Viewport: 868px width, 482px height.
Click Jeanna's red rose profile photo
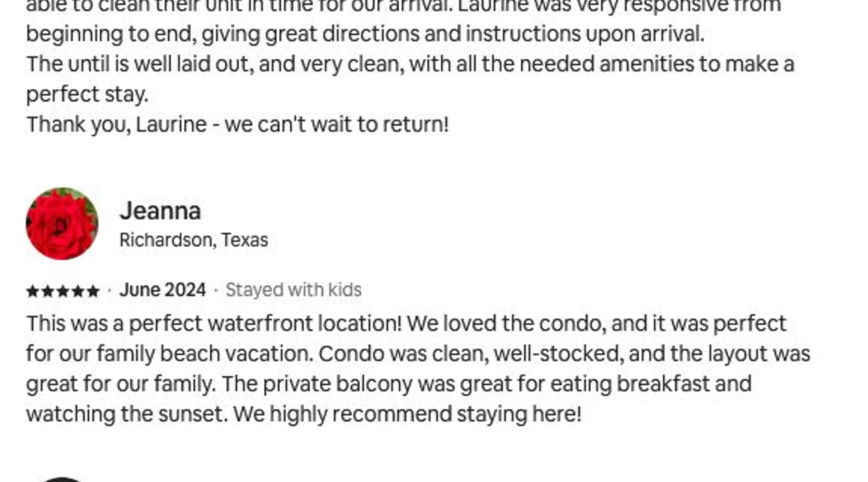coord(62,224)
